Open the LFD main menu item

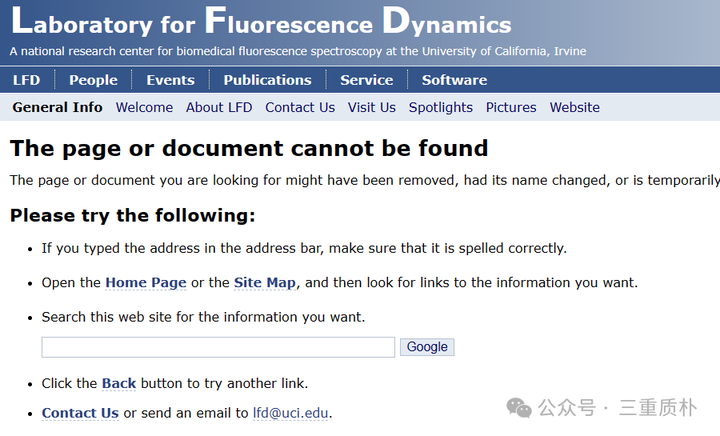point(26,80)
